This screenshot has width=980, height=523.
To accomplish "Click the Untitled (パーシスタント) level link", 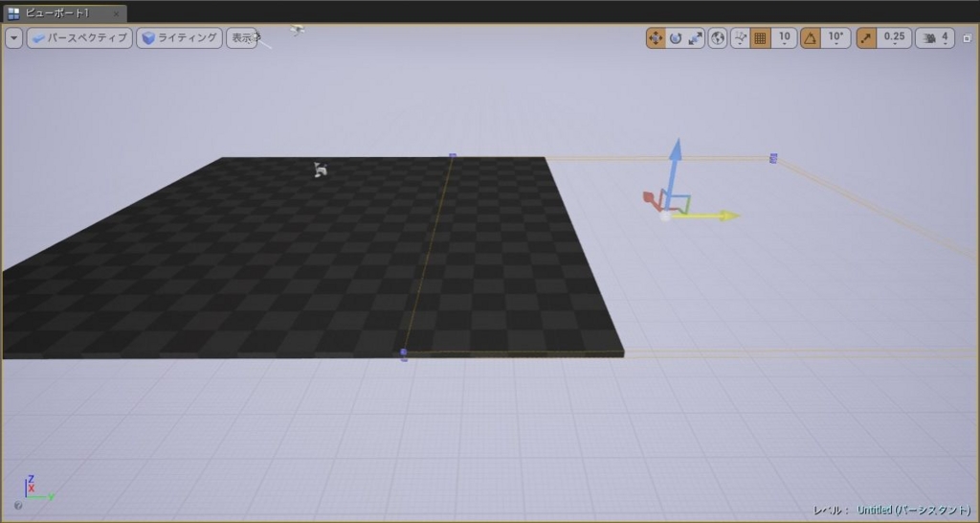I will pos(913,510).
